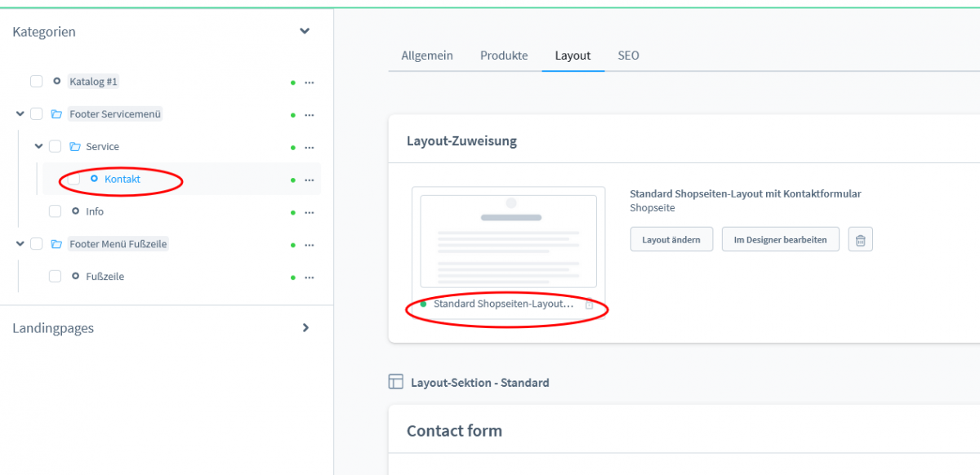
Task: Click the Layout ändern button
Action: point(671,240)
